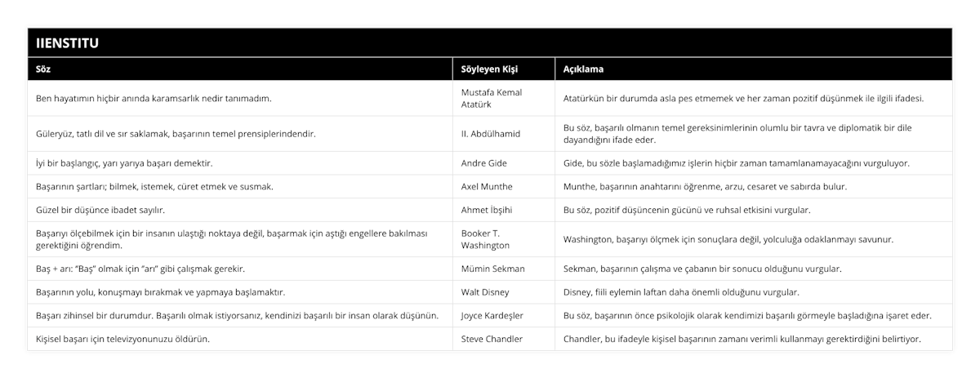Screen dimensions: 980x378
Task: Select the II. Abdülhamid cell
Action: 490,133
